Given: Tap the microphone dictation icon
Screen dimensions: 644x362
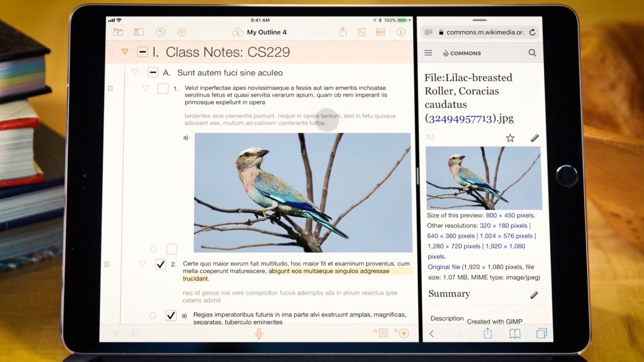Looking at the screenshot, I should point(259,333).
